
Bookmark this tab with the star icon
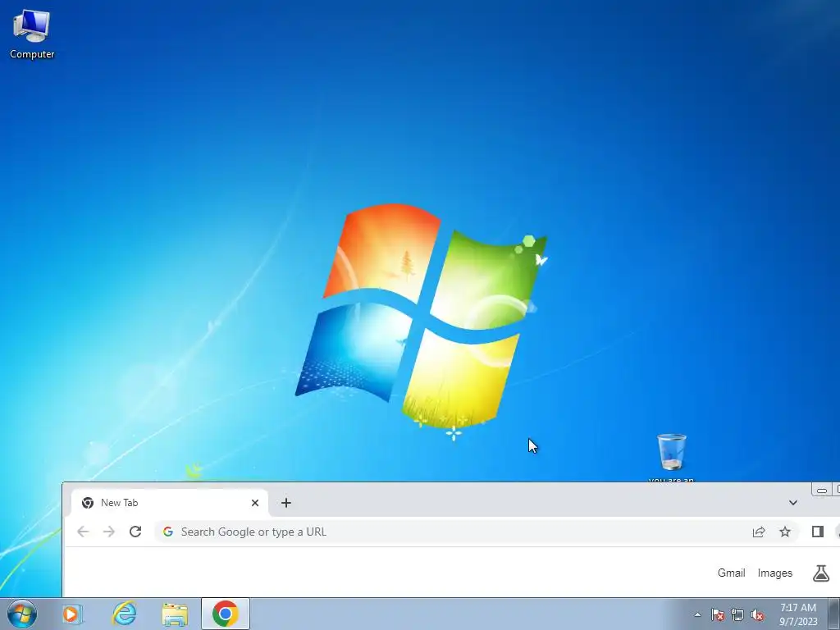pos(785,532)
